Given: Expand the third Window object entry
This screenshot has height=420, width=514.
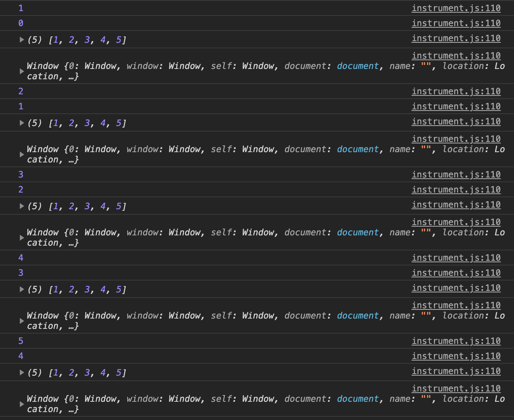Looking at the screenshot, I should click(x=22, y=238).
